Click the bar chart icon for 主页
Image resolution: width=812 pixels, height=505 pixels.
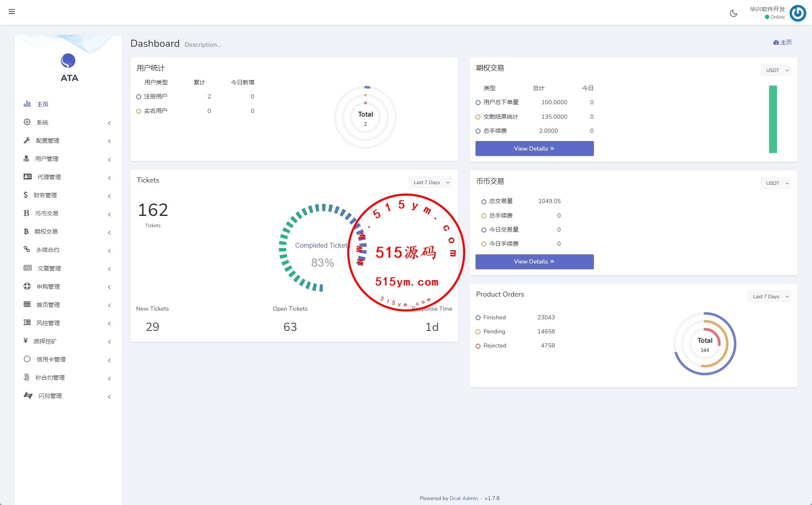pyautogui.click(x=27, y=104)
